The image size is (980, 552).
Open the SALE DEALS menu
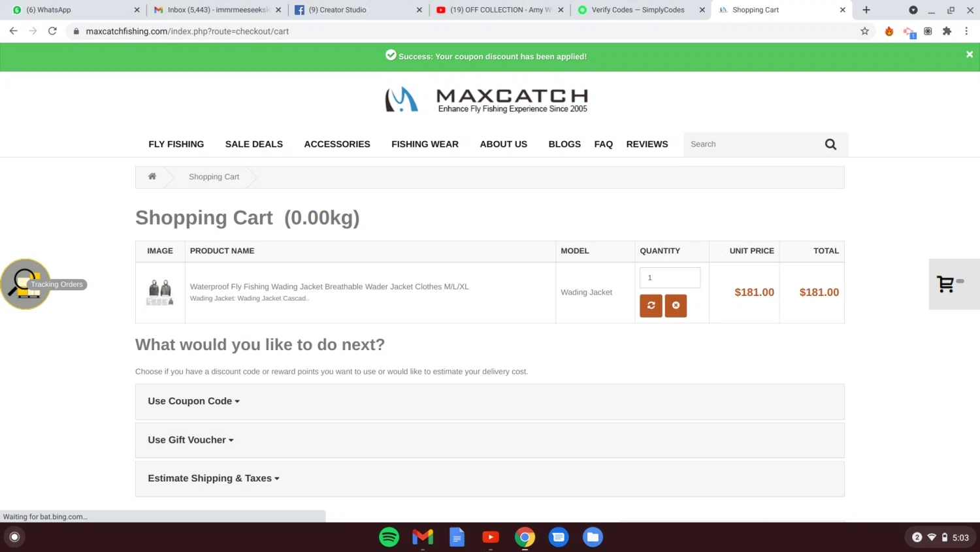coord(254,144)
